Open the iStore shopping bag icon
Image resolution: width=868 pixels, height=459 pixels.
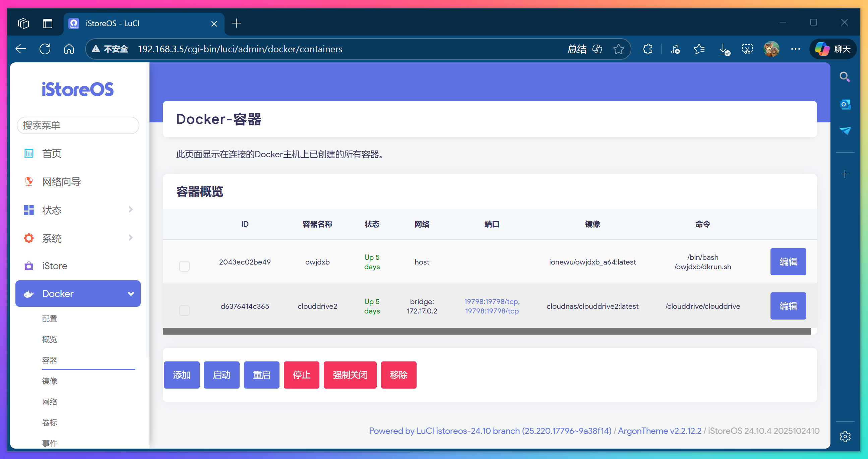point(28,266)
